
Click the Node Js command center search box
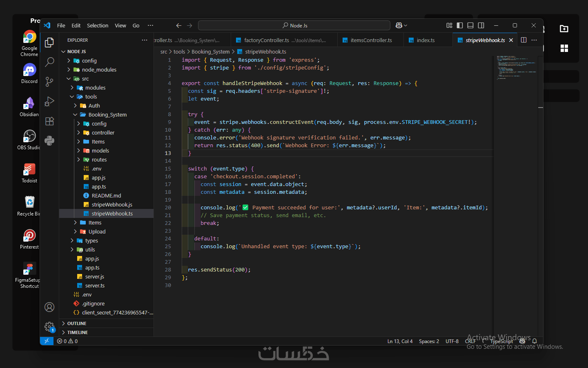294,25
